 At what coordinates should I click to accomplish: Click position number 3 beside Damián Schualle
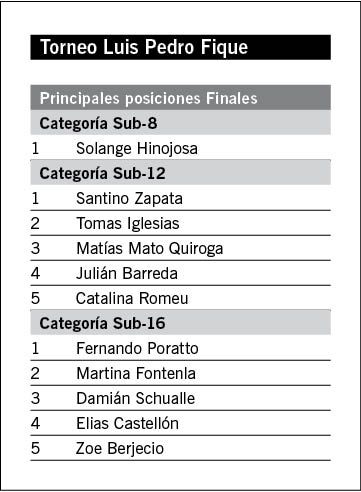pos(35,398)
